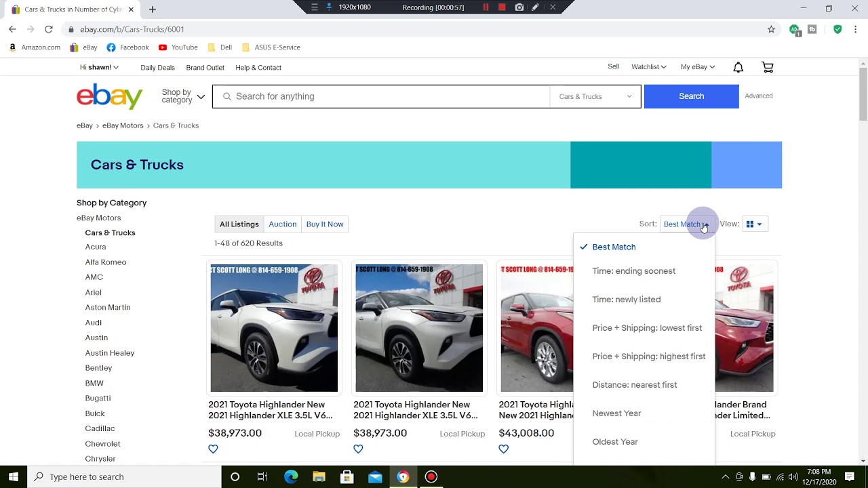Select the recorder's pencil annotation tool
The width and height of the screenshot is (868, 488).
click(535, 7)
